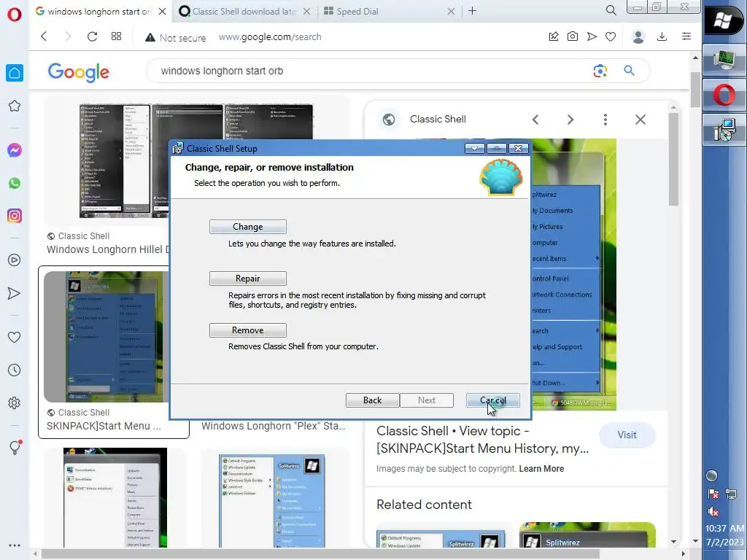Open Bookmarks star in Opera sidebar
The width and height of the screenshot is (747, 560).
click(15, 106)
